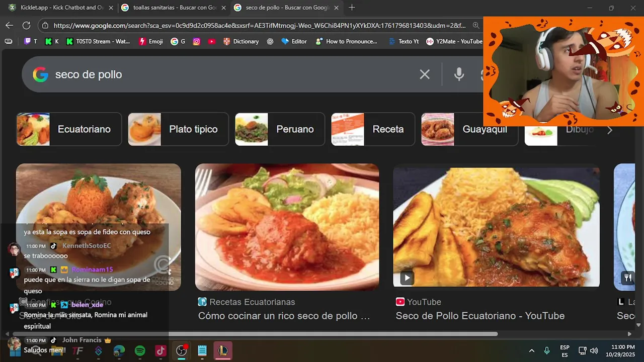Open the Notepad app in taskbar
This screenshot has height=362, width=644.
(202, 350)
